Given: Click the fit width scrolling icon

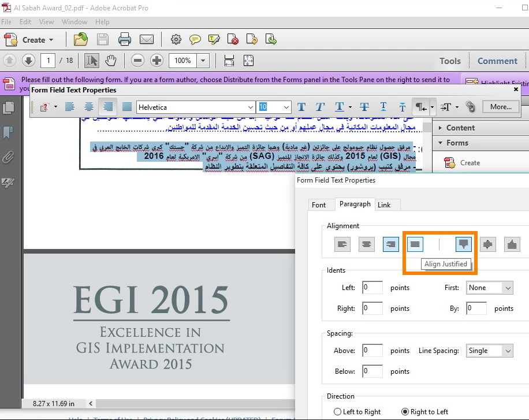Looking at the screenshot, I should (229, 61).
